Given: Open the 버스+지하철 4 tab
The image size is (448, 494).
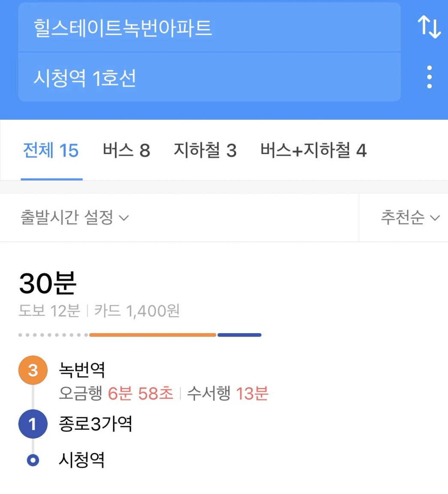Looking at the screenshot, I should point(313,150).
